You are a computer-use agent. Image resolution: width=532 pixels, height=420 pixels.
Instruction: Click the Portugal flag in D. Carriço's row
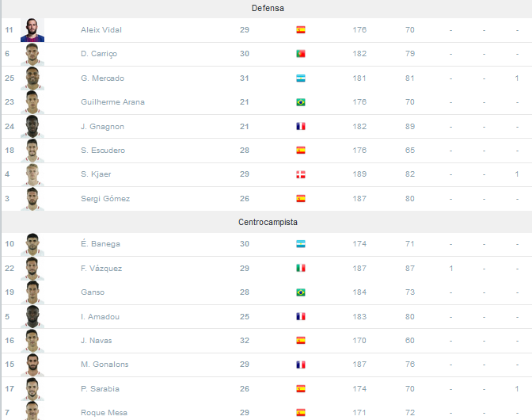point(301,54)
